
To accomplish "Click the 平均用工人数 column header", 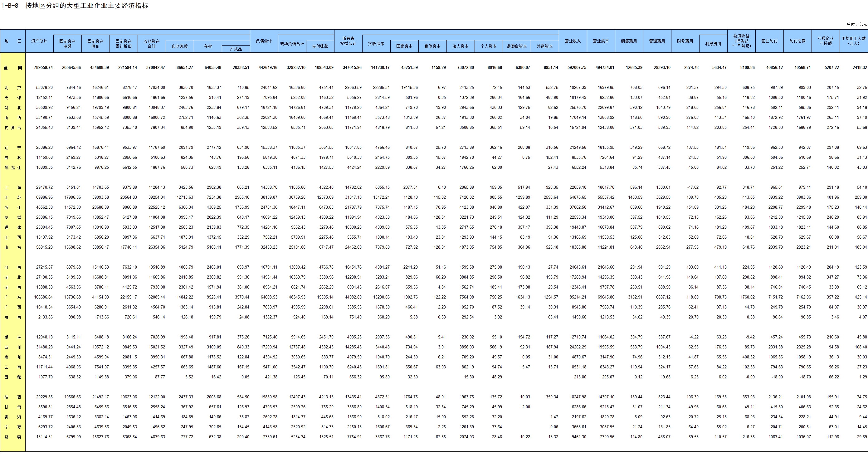I will (854, 41).
